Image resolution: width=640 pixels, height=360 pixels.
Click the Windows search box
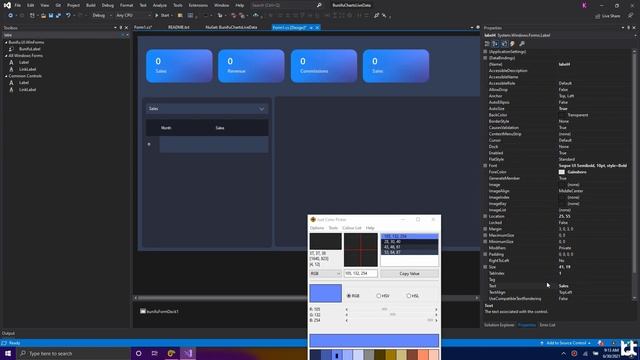[x=73, y=353]
